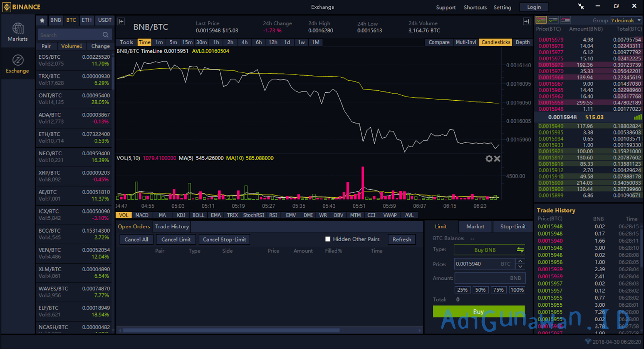Viewport: 644px width, 349px height.
Task: Open the Tools chart menu
Action: 126,42
